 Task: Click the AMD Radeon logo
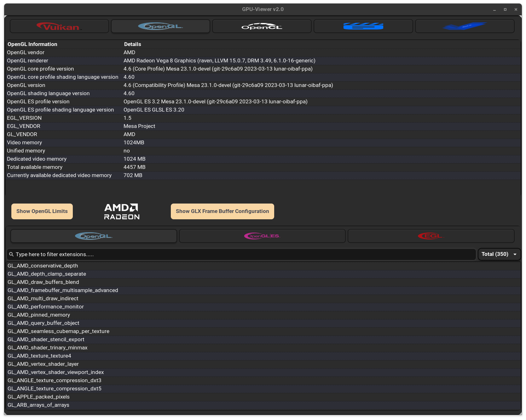(122, 211)
